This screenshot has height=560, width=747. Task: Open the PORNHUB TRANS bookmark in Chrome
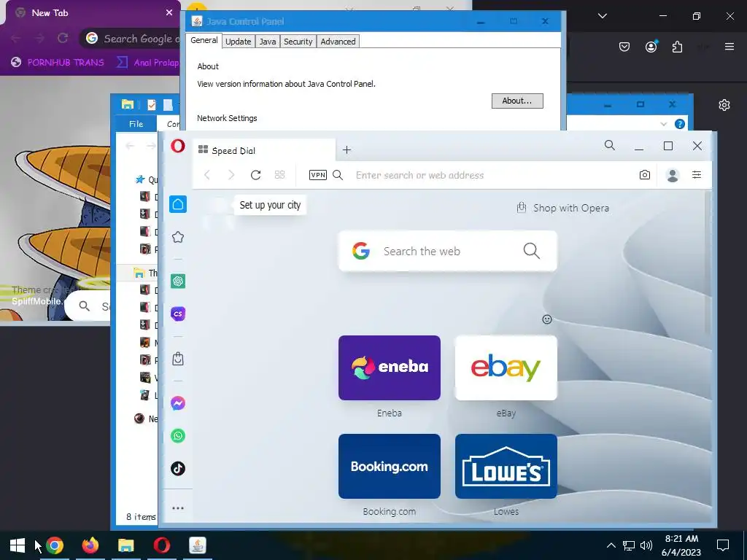coord(58,63)
